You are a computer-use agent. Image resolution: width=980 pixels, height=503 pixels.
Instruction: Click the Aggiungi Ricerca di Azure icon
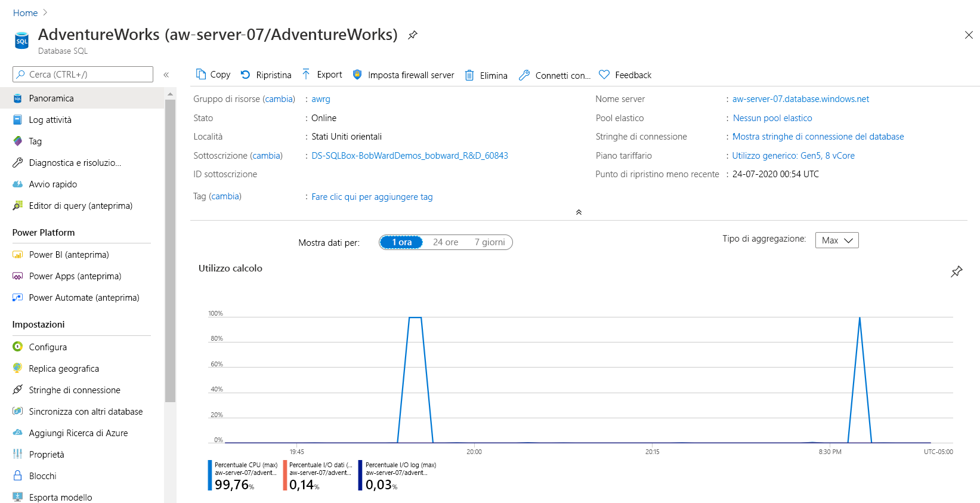click(x=18, y=433)
